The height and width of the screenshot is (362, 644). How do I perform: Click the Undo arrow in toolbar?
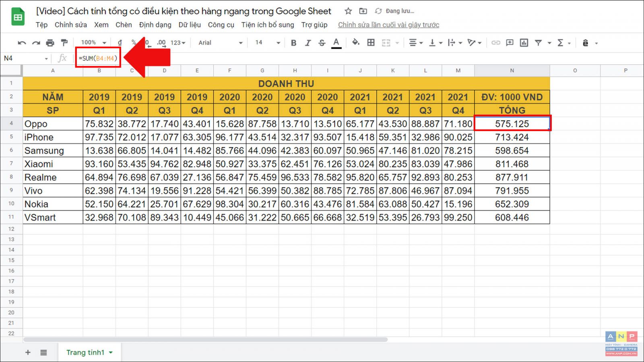click(22, 43)
